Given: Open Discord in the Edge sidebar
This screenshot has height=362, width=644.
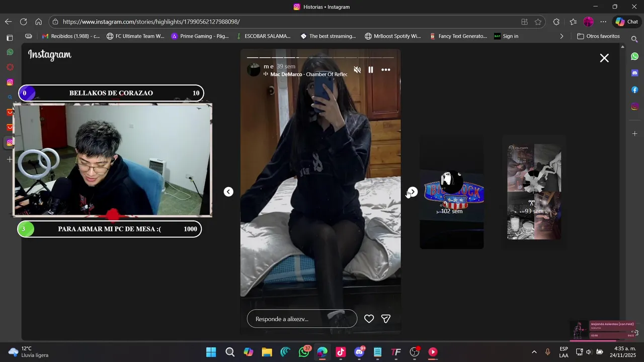Looking at the screenshot, I should coord(634,73).
